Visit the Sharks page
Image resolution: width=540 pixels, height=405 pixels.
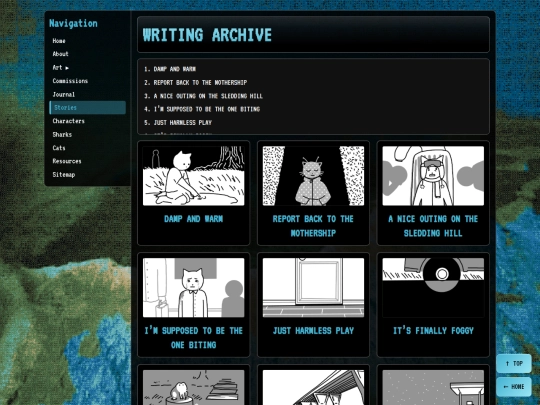click(x=62, y=134)
